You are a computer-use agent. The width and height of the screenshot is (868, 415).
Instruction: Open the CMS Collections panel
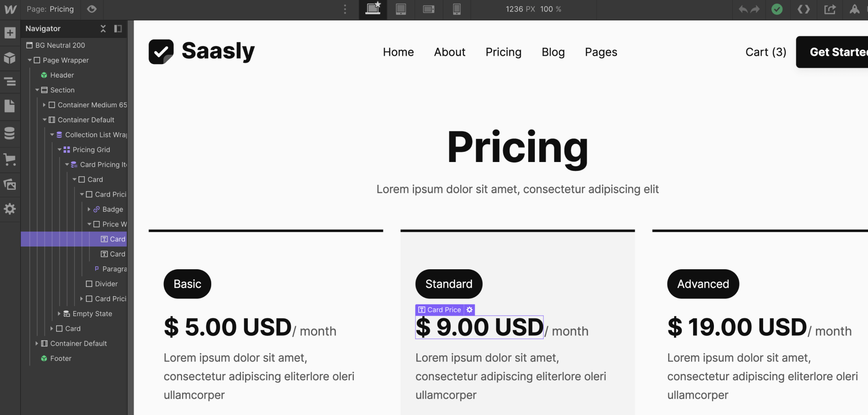point(10,133)
